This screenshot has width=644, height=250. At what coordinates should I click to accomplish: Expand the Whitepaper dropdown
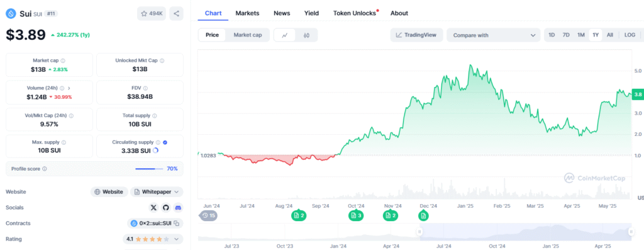pos(157,191)
